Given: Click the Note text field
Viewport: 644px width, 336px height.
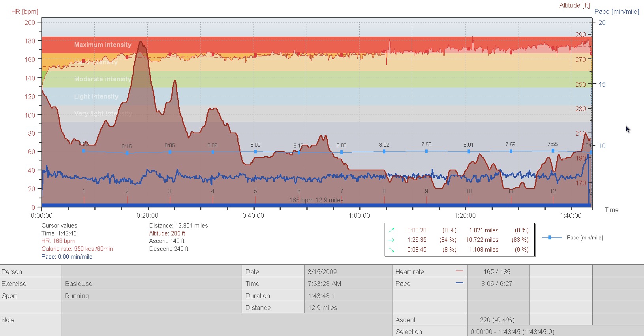Looking at the screenshot, I should (x=227, y=324).
